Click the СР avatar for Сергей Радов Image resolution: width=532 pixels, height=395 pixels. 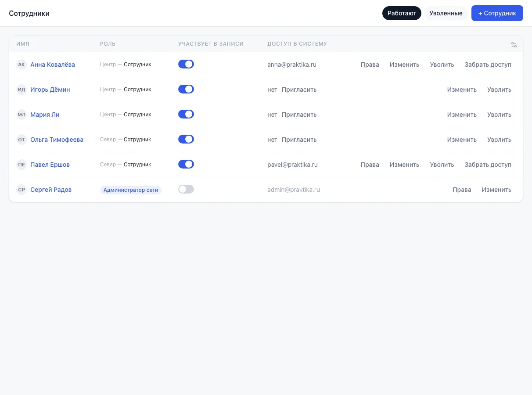click(22, 190)
